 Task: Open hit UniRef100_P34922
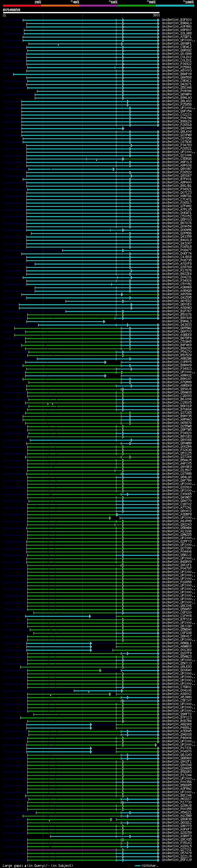[177, 64]
